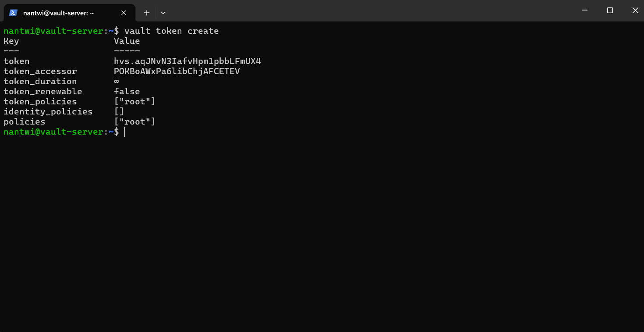Click the false value beside token_renewable
This screenshot has width=644, height=332.
127,91
